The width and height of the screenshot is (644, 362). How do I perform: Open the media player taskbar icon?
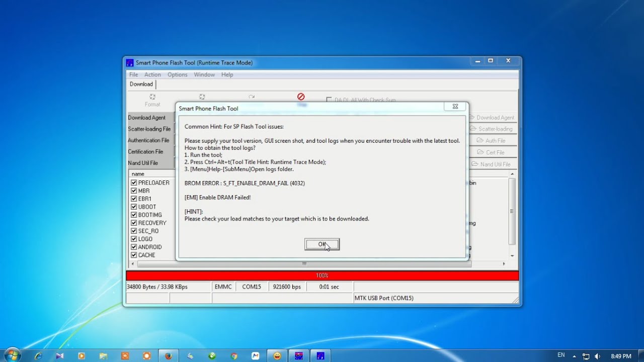pyautogui.click(x=82, y=355)
